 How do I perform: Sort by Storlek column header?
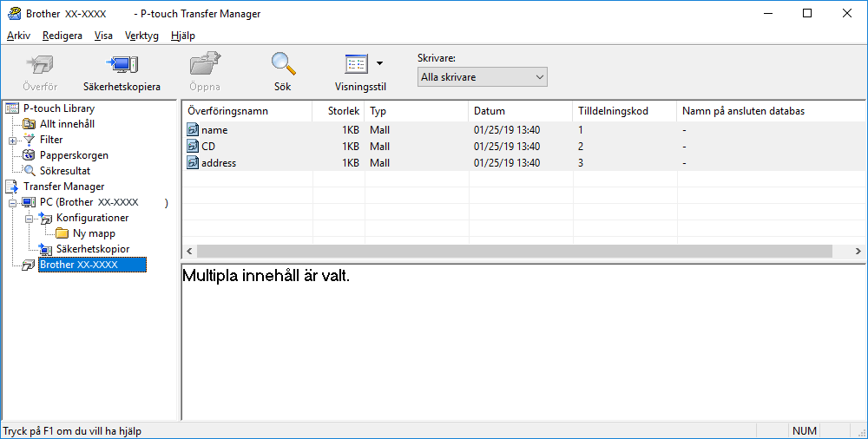coord(339,111)
